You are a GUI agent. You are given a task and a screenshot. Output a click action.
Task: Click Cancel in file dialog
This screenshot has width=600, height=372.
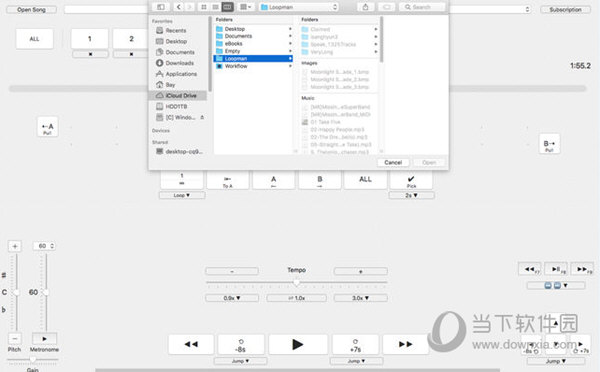coord(393,163)
